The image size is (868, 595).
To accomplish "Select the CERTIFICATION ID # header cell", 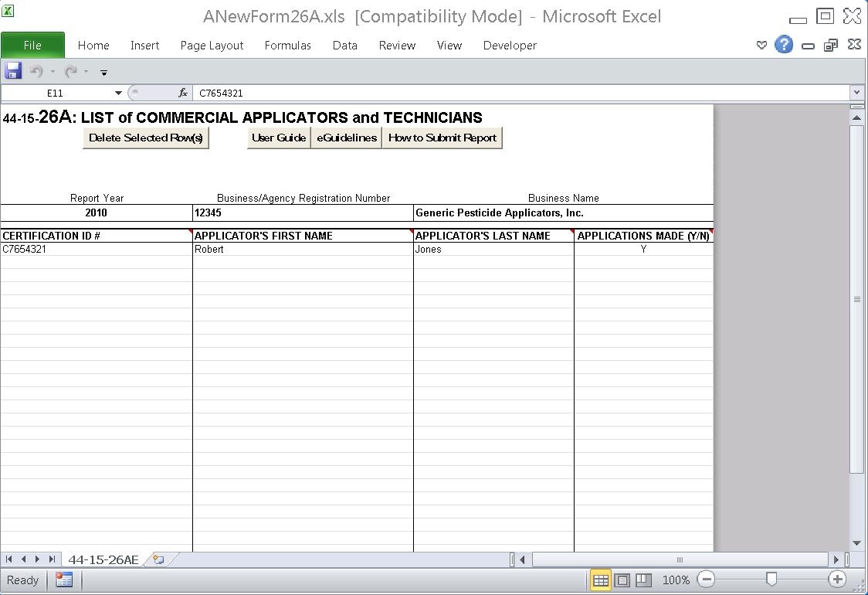I will 97,236.
